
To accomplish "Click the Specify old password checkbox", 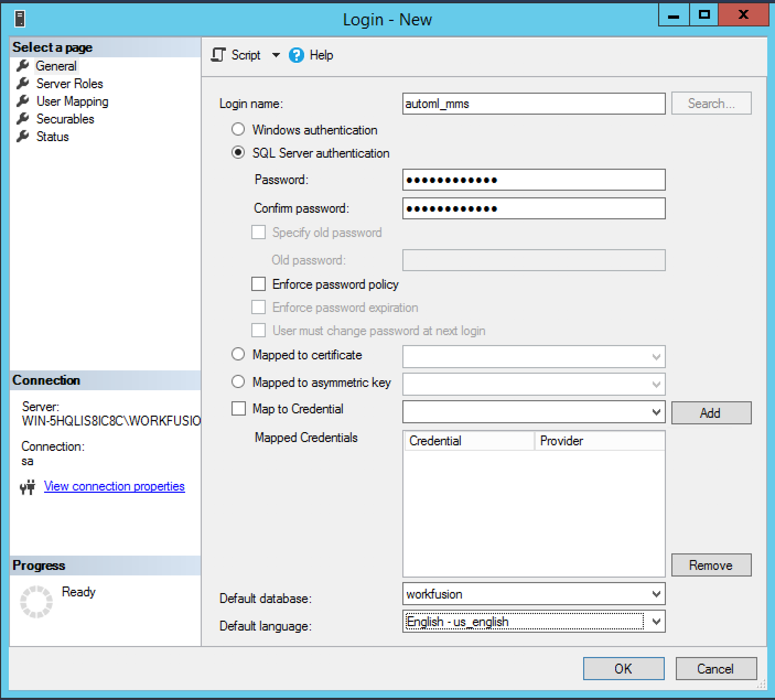I will click(259, 232).
